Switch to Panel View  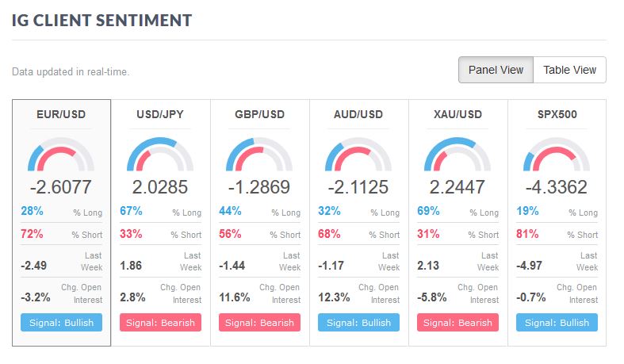coord(496,70)
